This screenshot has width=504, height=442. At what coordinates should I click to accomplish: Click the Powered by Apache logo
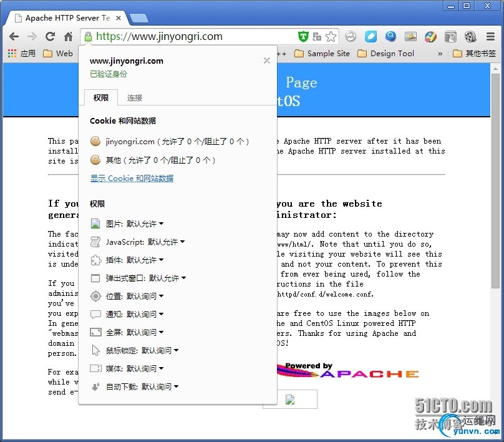coord(348,370)
